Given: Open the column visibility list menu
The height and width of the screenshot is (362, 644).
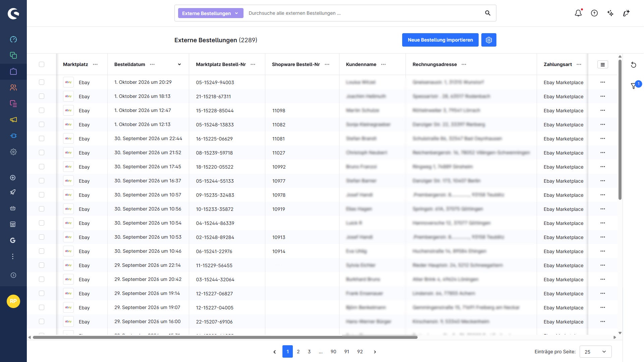Looking at the screenshot, I should tap(603, 65).
